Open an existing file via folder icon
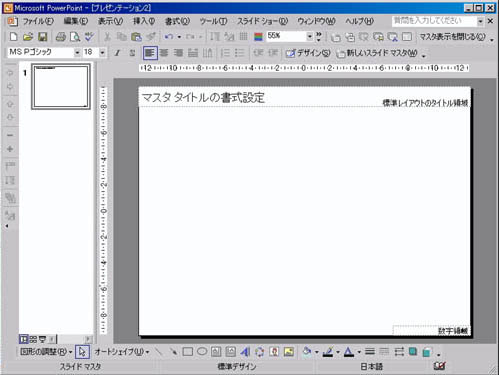 pyautogui.click(x=28, y=37)
